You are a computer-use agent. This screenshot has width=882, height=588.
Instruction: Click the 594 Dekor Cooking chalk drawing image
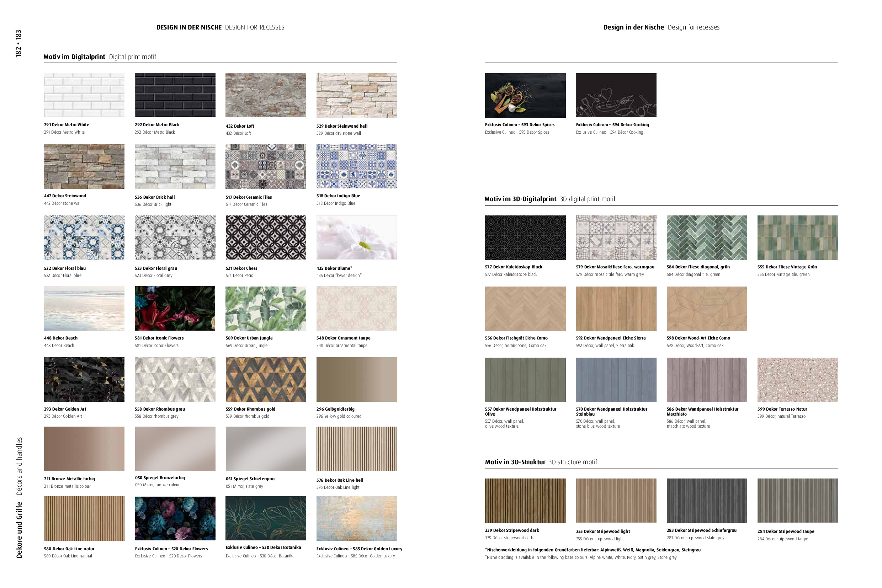[616, 95]
